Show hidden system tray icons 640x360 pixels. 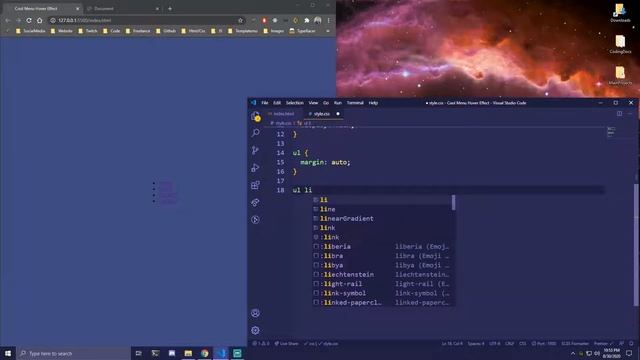point(573,353)
